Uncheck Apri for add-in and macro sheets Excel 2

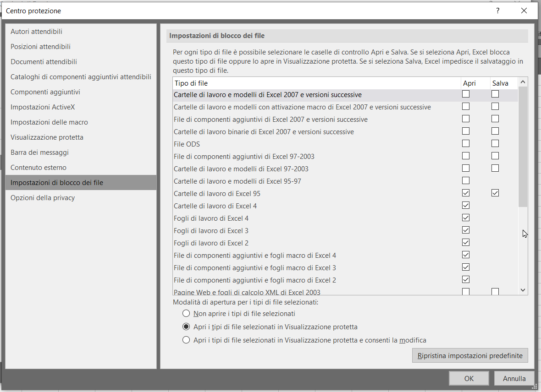pos(466,280)
